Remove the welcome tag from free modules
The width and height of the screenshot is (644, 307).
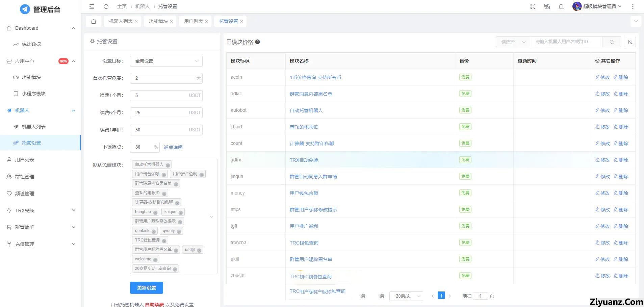click(x=155, y=260)
